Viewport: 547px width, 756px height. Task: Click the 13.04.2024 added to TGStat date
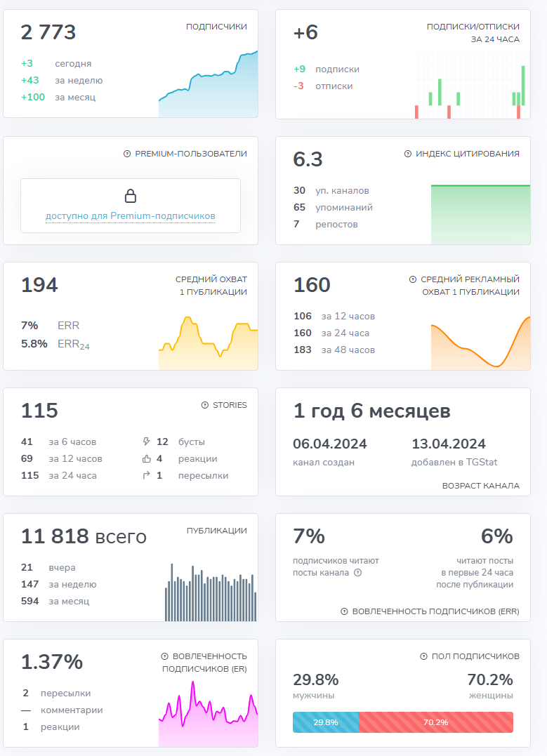coord(449,444)
